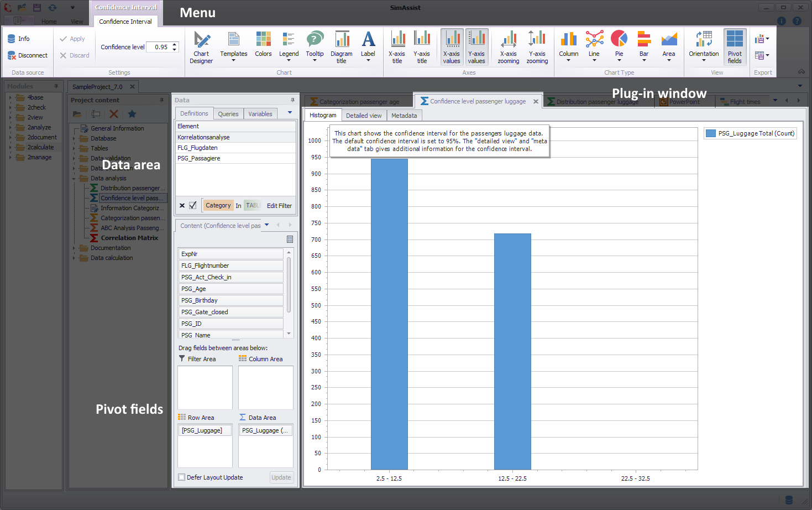Toggle the Pivot fields view
Screen dimensions: 812x510
click(x=735, y=47)
